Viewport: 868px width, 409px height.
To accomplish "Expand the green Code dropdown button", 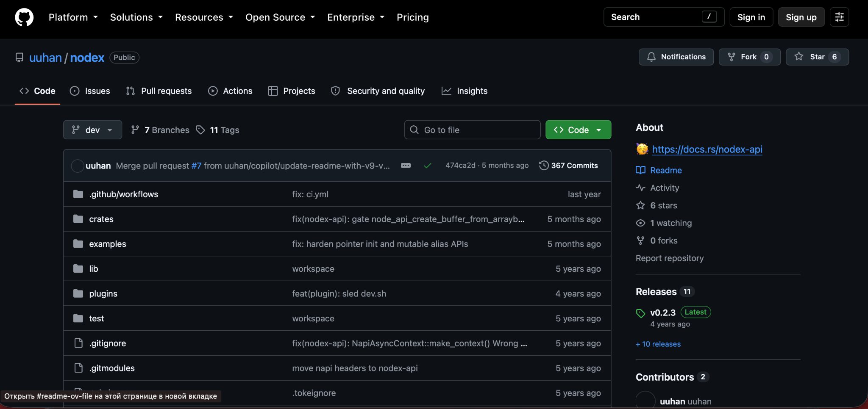I will [x=578, y=130].
